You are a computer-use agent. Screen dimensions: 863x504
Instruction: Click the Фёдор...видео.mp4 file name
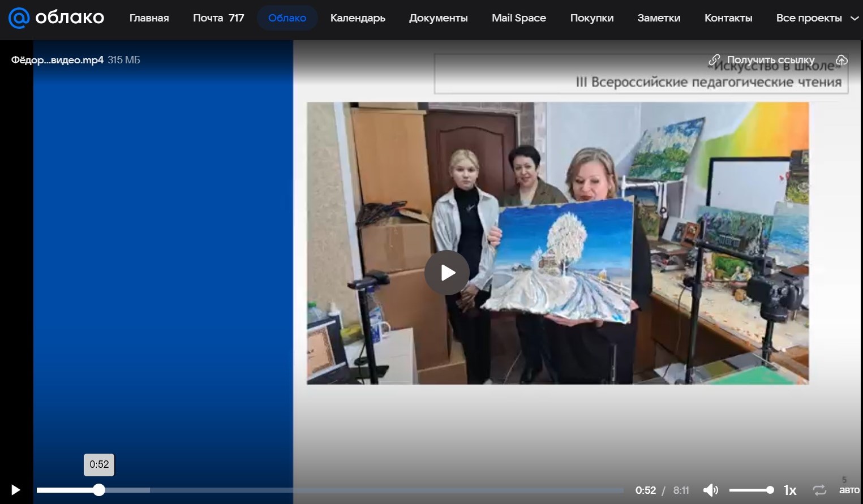57,60
